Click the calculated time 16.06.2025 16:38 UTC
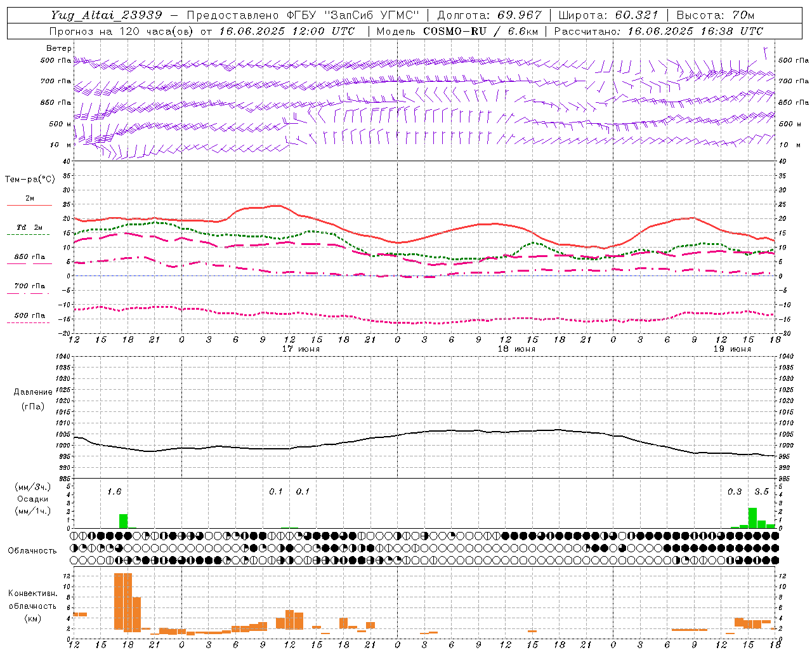The height and width of the screenshot is (650, 812). click(x=695, y=31)
